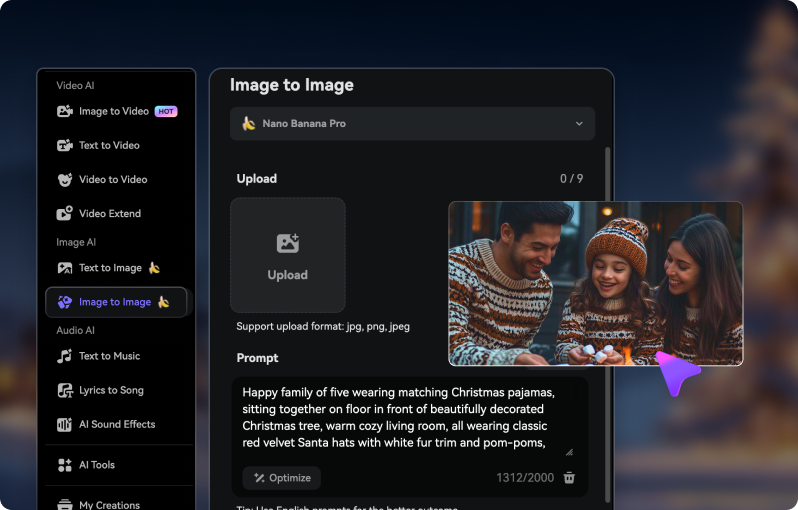Viewport: 798px width, 510px height.
Task: Click the 0 / 9 upload counter
Action: 572,179
